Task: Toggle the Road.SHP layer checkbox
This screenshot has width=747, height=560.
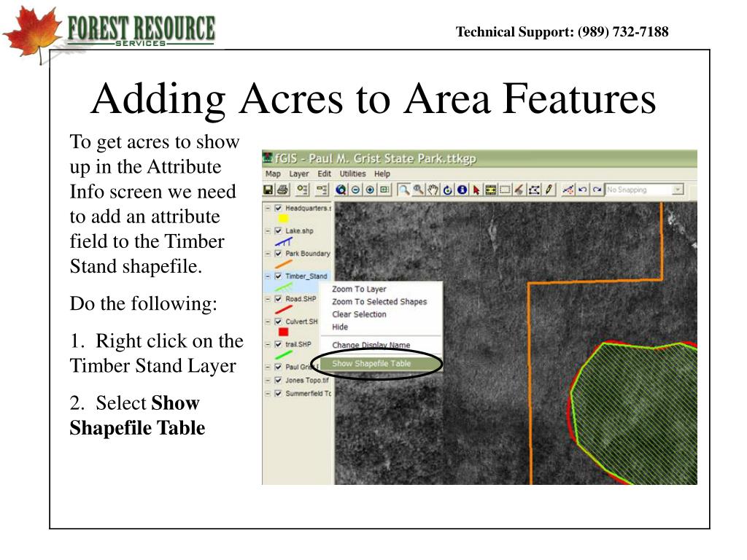Action: click(x=278, y=299)
